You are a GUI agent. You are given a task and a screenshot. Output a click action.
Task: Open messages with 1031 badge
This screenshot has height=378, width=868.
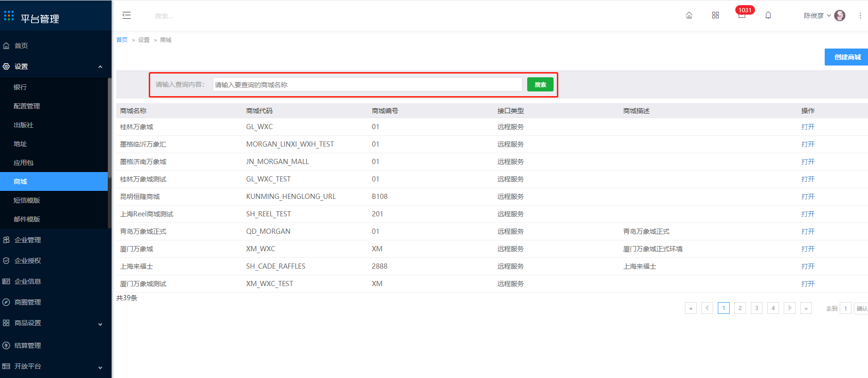[742, 14]
